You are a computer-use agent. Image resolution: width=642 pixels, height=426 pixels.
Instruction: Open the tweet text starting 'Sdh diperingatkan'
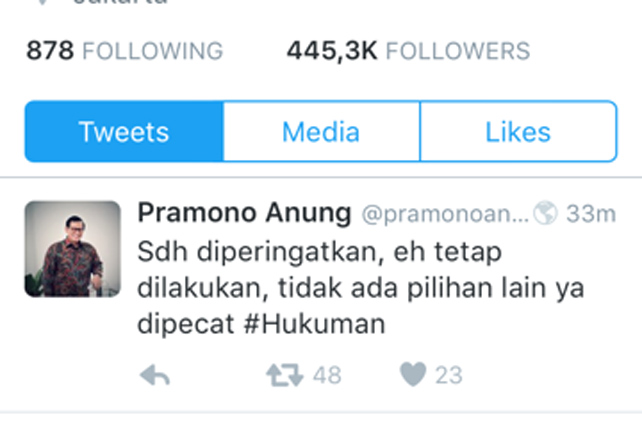pos(360,288)
